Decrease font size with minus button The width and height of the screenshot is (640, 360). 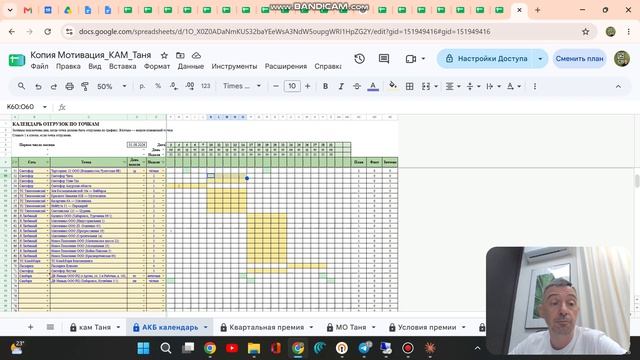tap(276, 86)
